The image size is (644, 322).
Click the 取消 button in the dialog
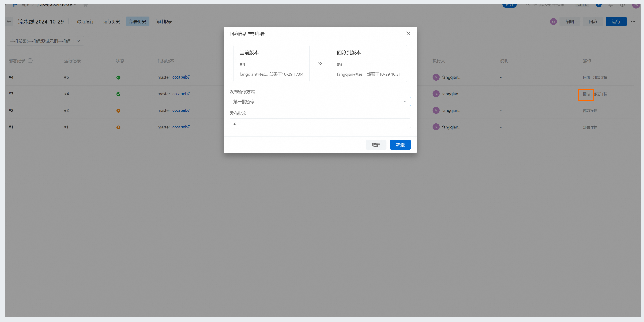point(376,145)
